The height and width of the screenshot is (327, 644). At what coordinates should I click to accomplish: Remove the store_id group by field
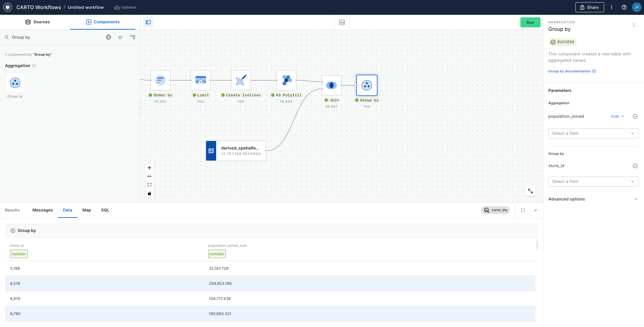pyautogui.click(x=635, y=166)
